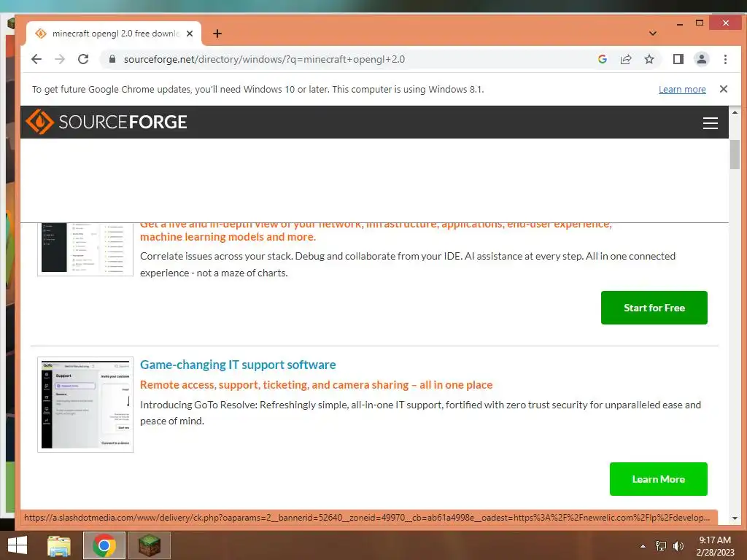Select the minecraft opengl 2.0 free download tab
The width and height of the screenshot is (747, 560).
(x=113, y=34)
